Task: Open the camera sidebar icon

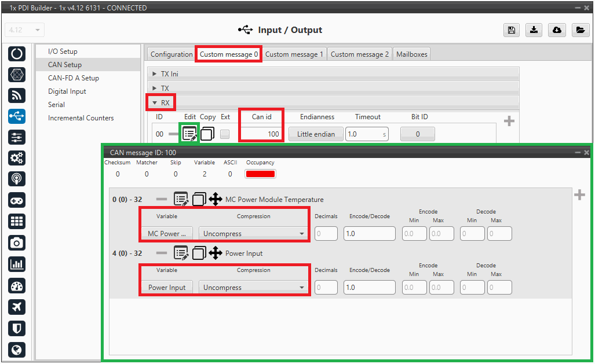Action: [17, 242]
